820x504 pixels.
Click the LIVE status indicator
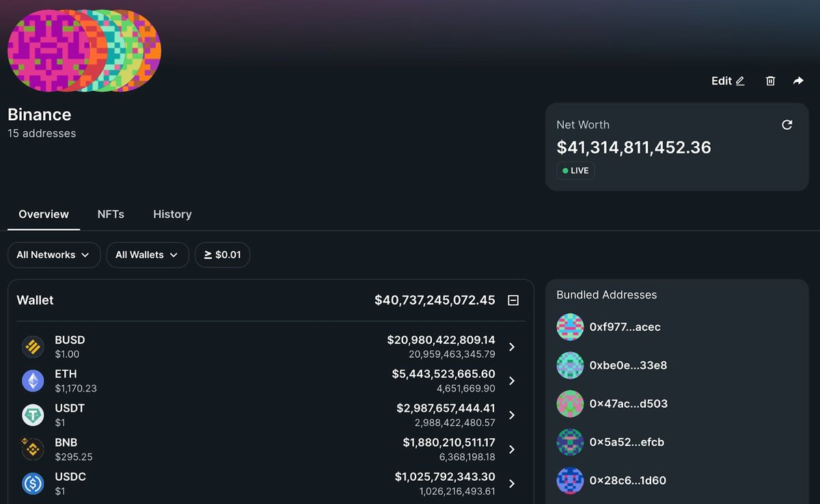coord(575,171)
